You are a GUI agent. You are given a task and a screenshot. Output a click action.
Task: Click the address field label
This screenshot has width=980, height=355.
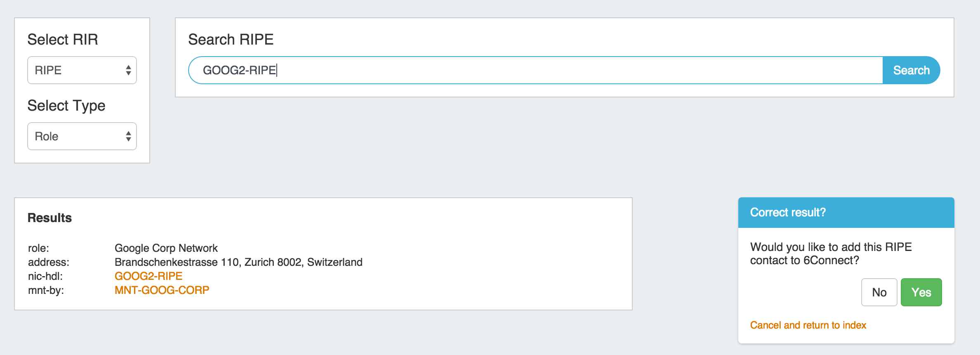(49, 262)
